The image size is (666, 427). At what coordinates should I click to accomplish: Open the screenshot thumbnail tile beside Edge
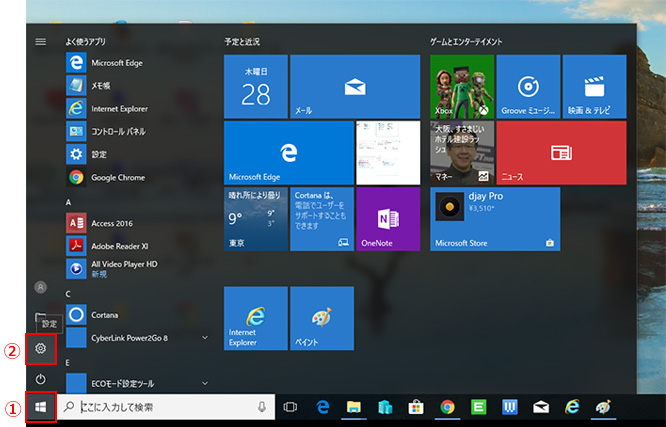pos(388,153)
